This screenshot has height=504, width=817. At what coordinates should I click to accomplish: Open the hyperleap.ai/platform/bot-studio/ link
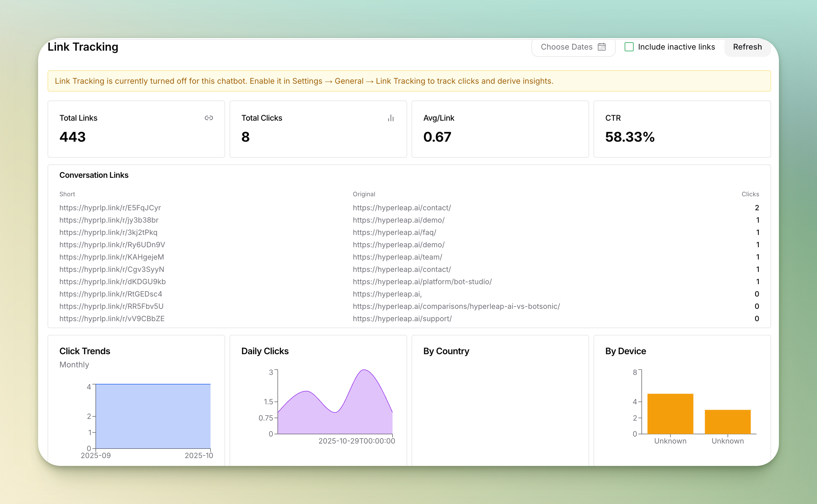click(x=422, y=282)
